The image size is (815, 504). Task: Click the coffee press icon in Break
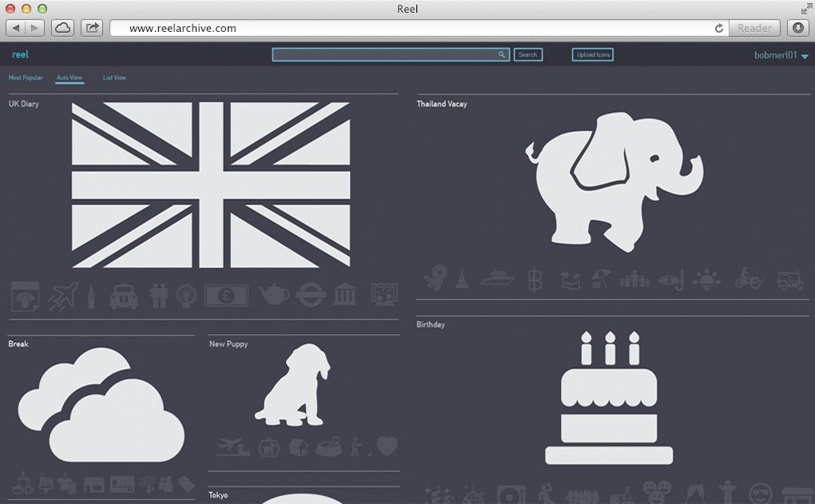click(x=22, y=482)
